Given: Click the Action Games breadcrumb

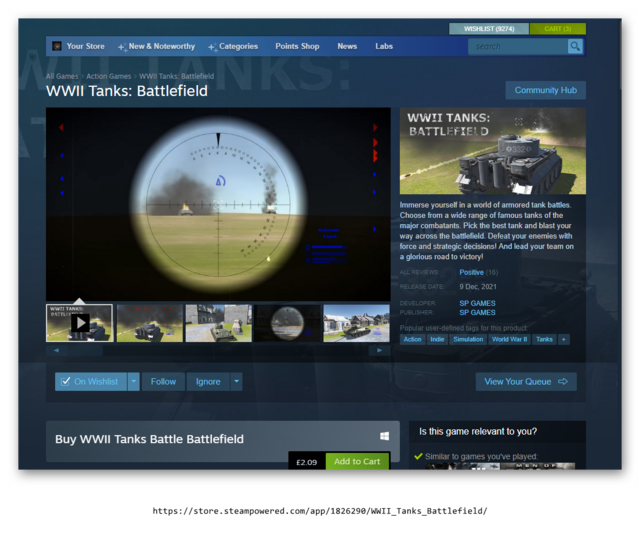Looking at the screenshot, I should click(109, 76).
